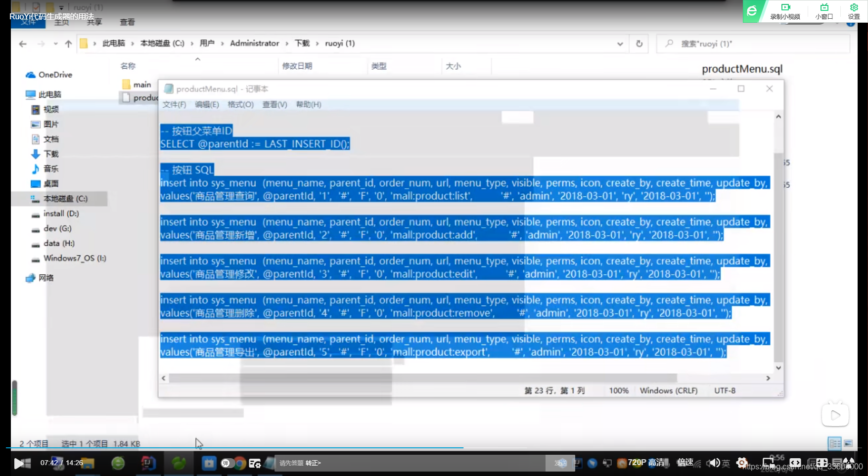
Task: Select 下载 in the address path
Action: (x=302, y=43)
